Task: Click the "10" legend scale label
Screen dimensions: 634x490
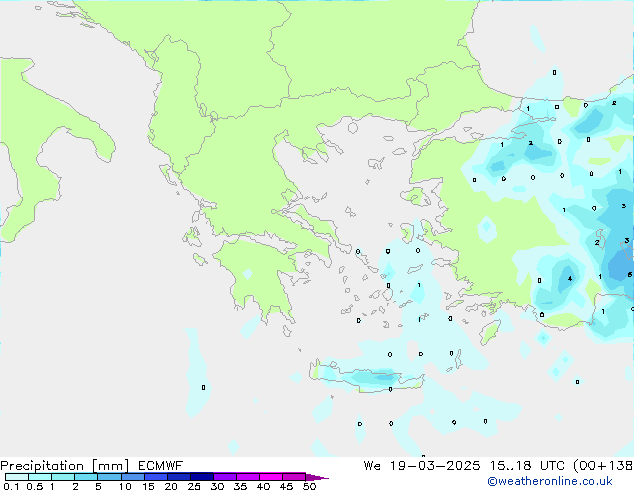Action: click(x=125, y=486)
